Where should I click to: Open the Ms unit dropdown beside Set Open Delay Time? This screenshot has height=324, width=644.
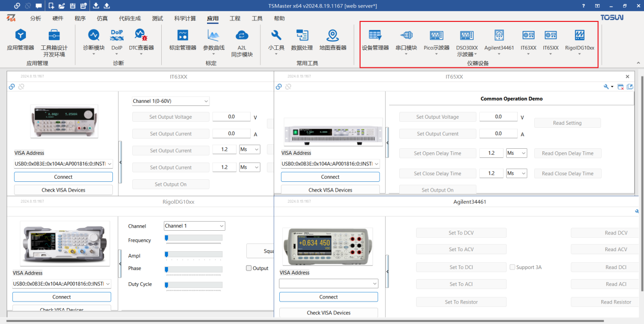517,153
